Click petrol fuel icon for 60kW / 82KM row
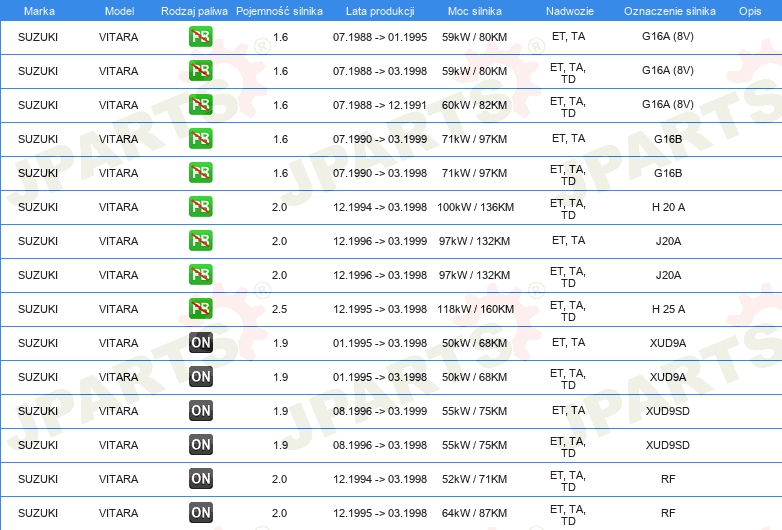The width and height of the screenshot is (782, 530). click(200, 105)
